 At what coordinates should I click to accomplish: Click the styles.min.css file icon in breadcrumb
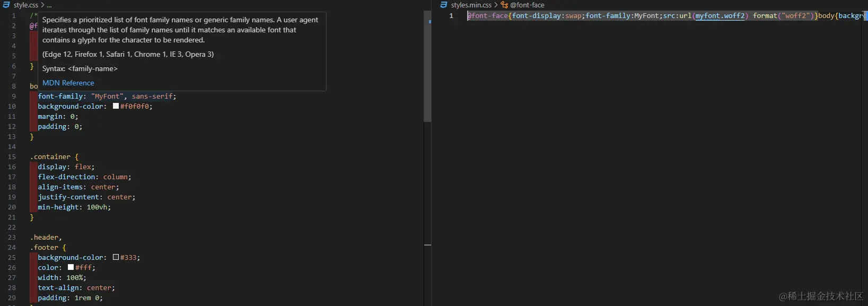[444, 5]
